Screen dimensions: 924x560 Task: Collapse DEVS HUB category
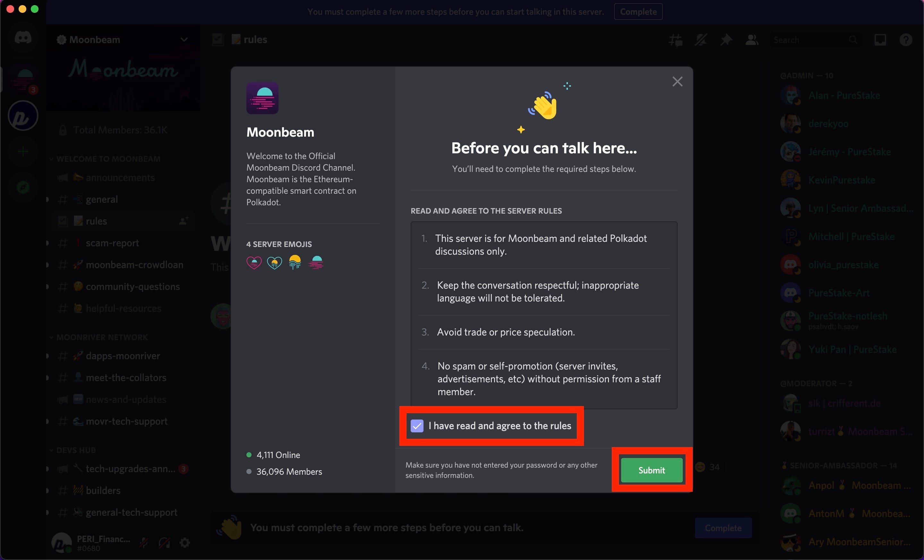coord(73,450)
